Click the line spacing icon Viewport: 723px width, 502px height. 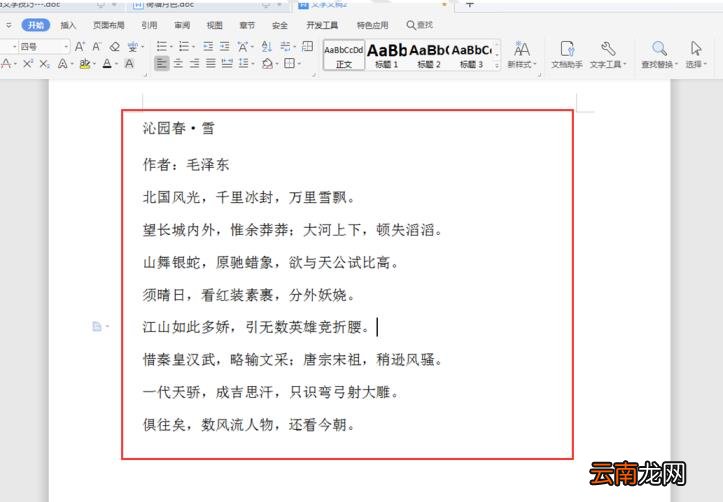coord(243,64)
